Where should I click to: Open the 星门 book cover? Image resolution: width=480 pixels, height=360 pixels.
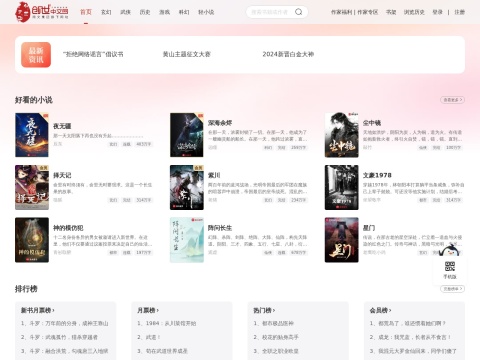(x=342, y=240)
